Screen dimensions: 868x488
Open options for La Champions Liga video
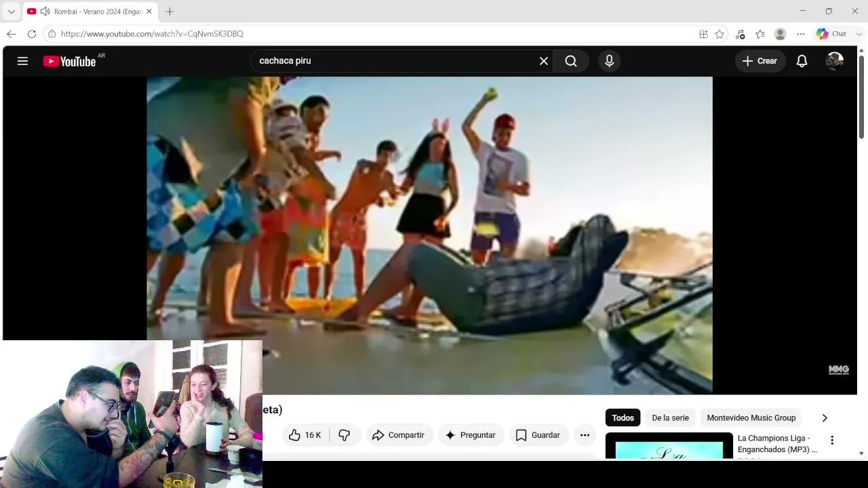point(832,441)
